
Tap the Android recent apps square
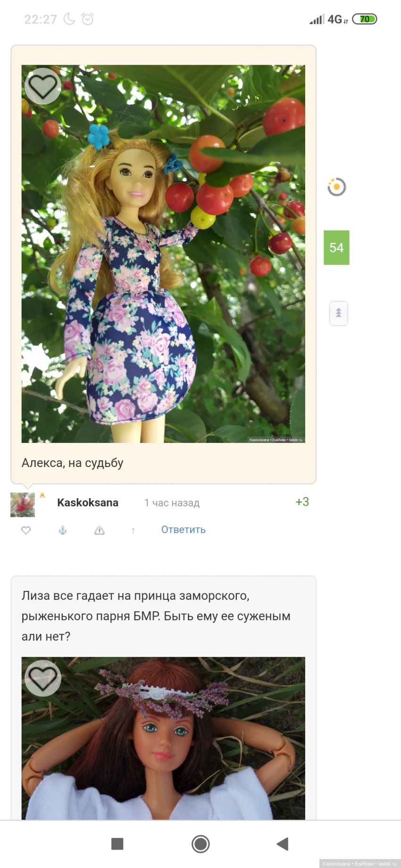click(117, 843)
